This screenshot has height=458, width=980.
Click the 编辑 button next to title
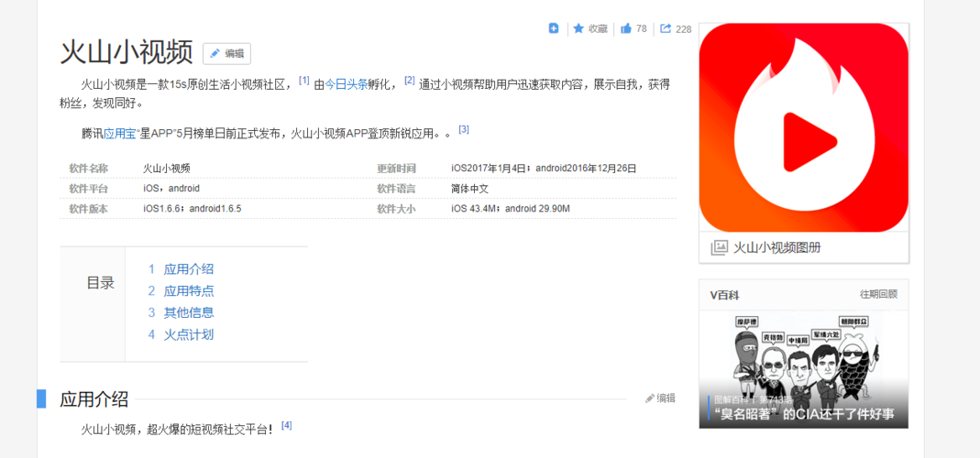pos(226,54)
